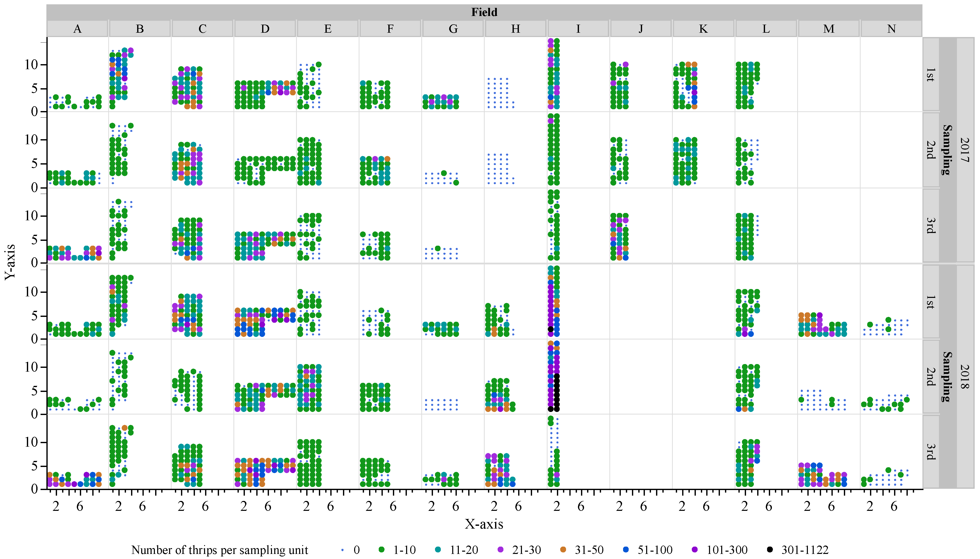Select column header I

pos(578,29)
